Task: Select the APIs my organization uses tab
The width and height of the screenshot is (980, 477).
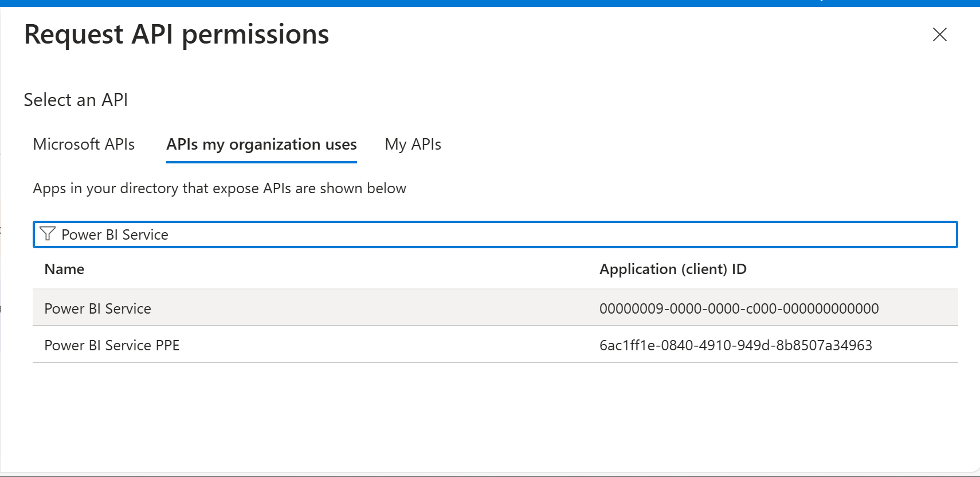Action: (261, 144)
